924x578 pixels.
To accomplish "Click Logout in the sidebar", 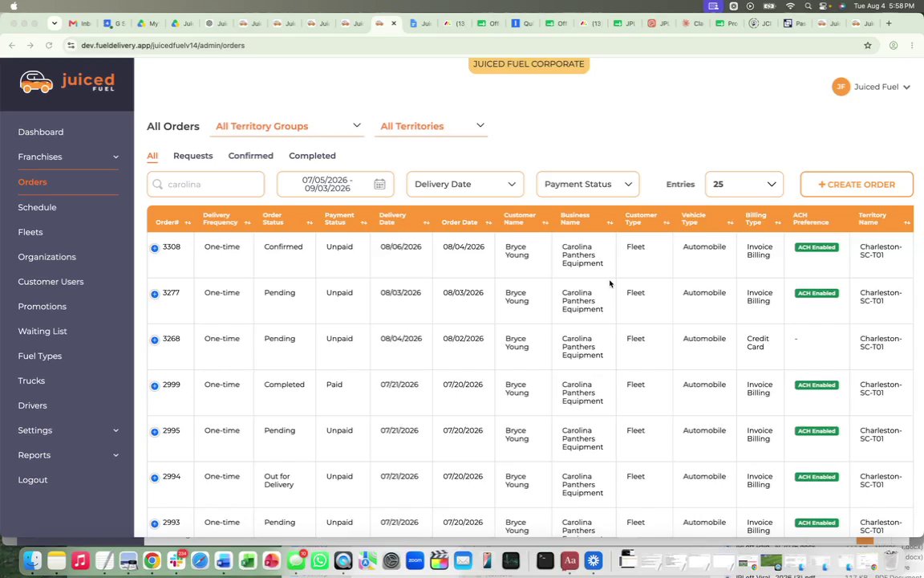I will pyautogui.click(x=32, y=480).
